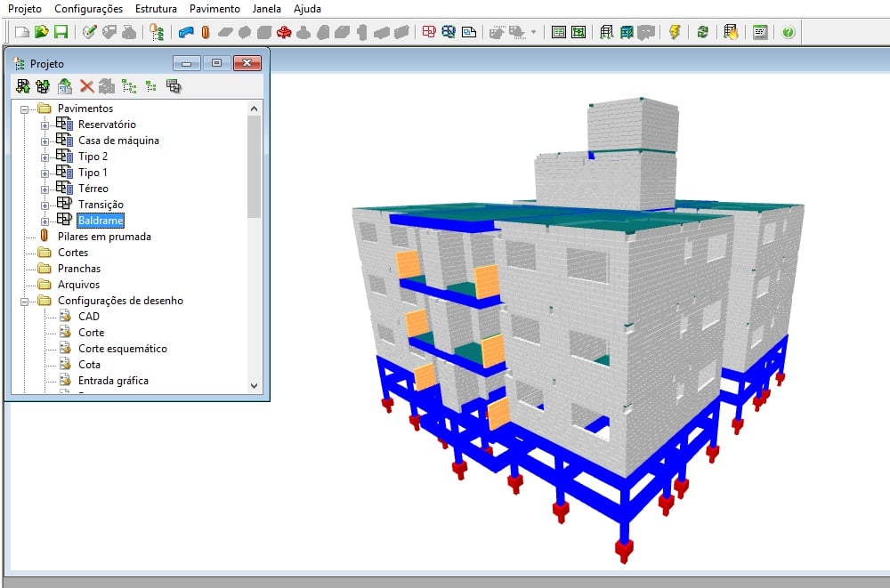Click scrollbar down arrow in Projeto panel
The image size is (890, 588).
(254, 386)
